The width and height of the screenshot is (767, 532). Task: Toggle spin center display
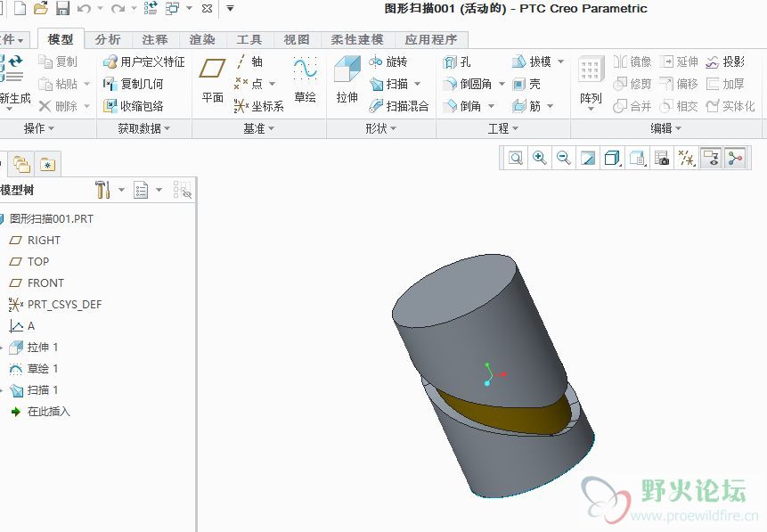coord(735,158)
